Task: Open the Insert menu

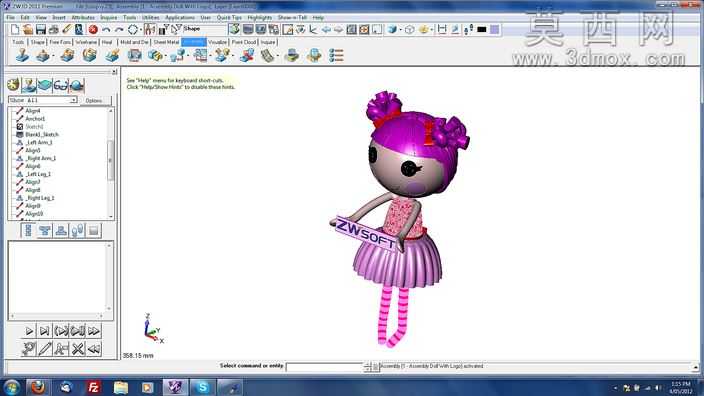Action: pyautogui.click(x=59, y=18)
